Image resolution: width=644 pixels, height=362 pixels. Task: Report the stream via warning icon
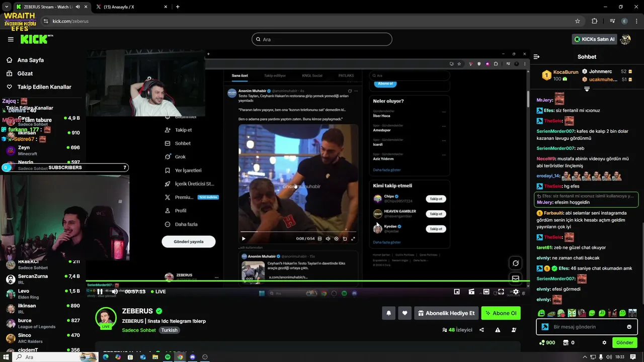click(x=498, y=330)
